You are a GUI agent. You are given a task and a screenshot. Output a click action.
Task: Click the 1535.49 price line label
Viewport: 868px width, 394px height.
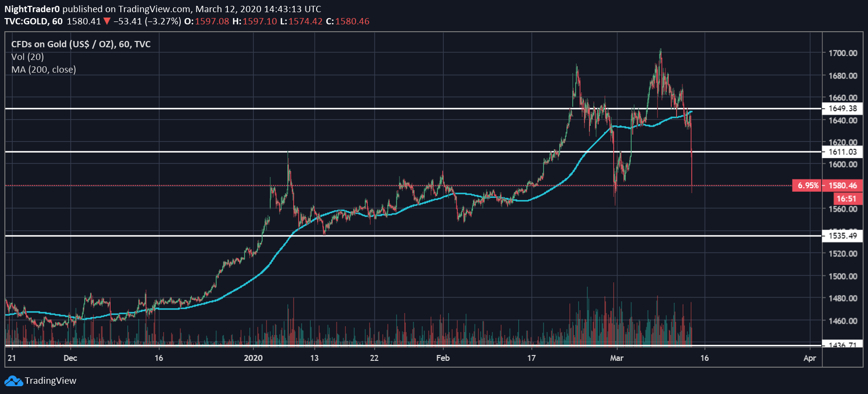[843, 236]
